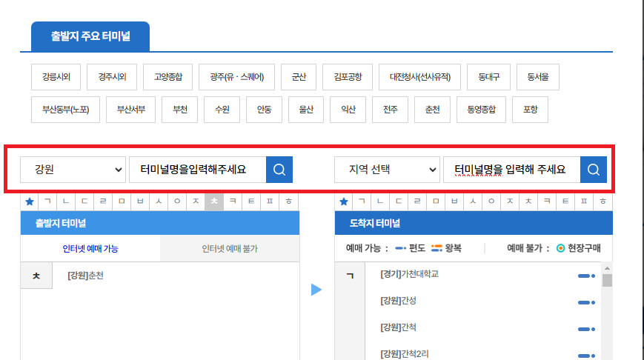Choose 강릉시외 terminal button
Image resolution: width=644 pixels, height=360 pixels.
[56, 77]
